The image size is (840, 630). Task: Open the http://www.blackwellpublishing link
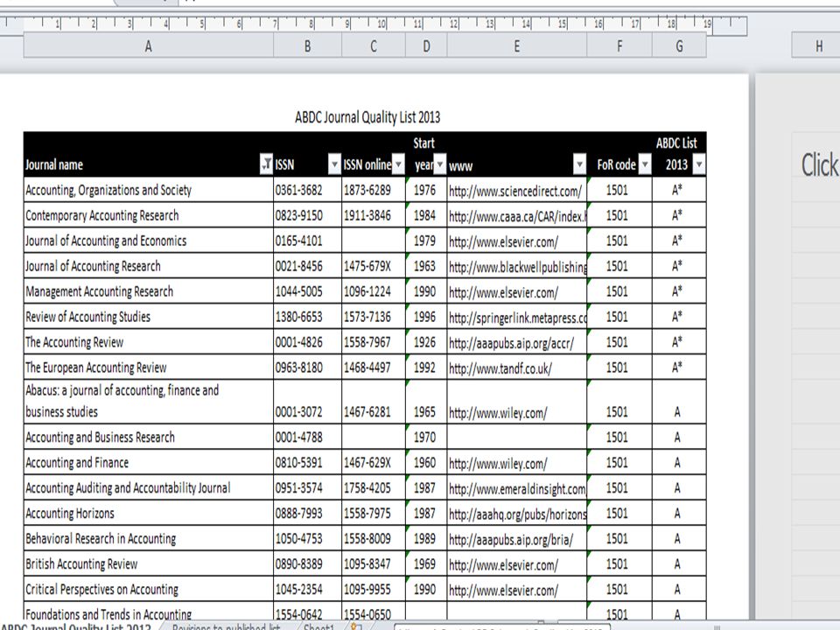point(517,266)
